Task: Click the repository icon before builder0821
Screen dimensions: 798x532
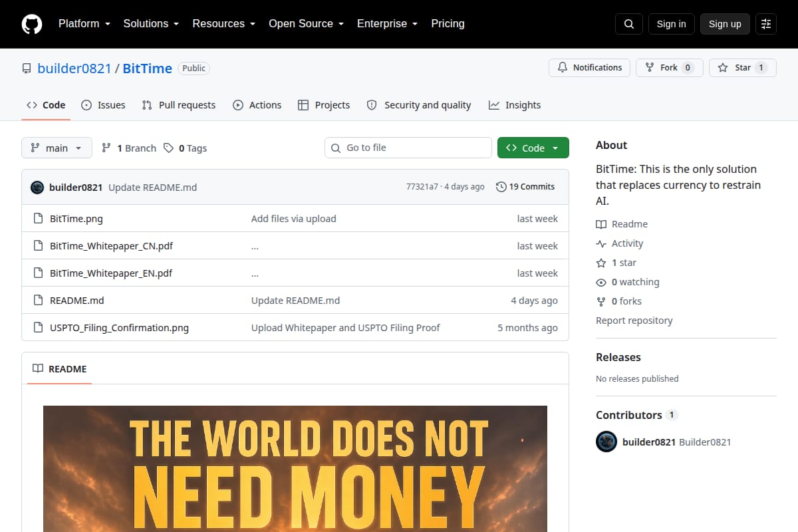Action: click(27, 68)
